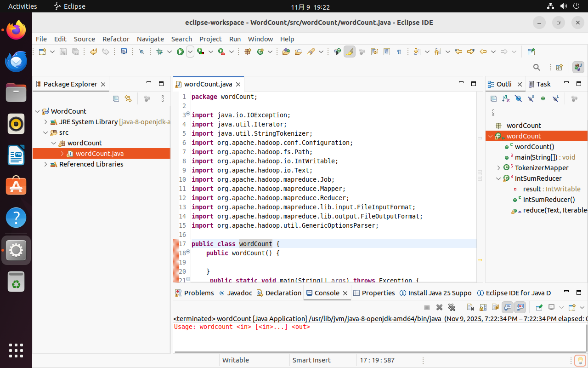The width and height of the screenshot is (588, 368).
Task: Expand the JRE System Library node
Action: point(45,122)
